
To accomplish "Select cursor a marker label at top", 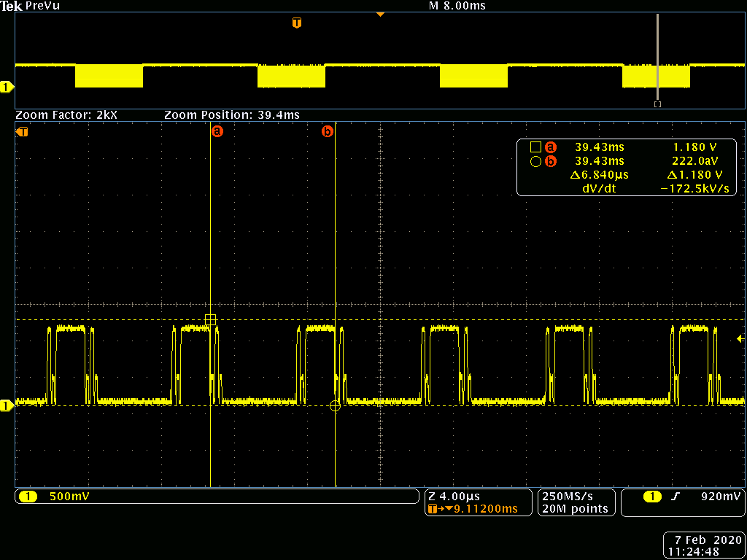I will tap(217, 131).
